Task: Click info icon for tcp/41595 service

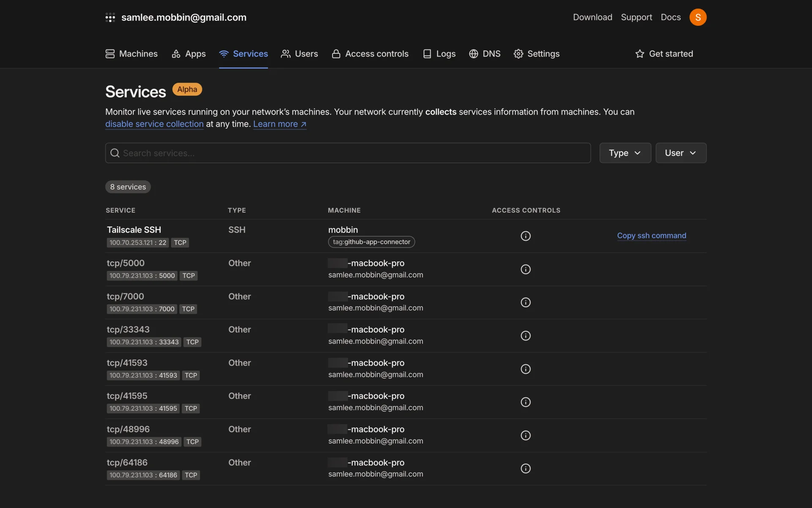Action: click(525, 402)
